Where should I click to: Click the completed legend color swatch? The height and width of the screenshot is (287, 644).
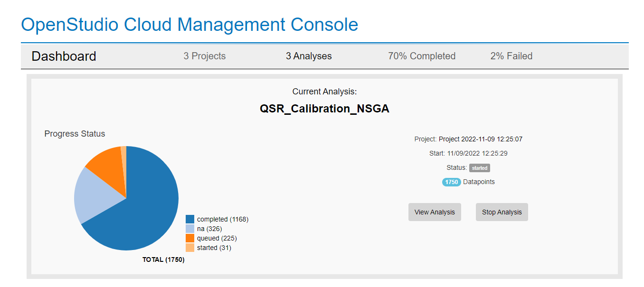pyautogui.click(x=190, y=219)
